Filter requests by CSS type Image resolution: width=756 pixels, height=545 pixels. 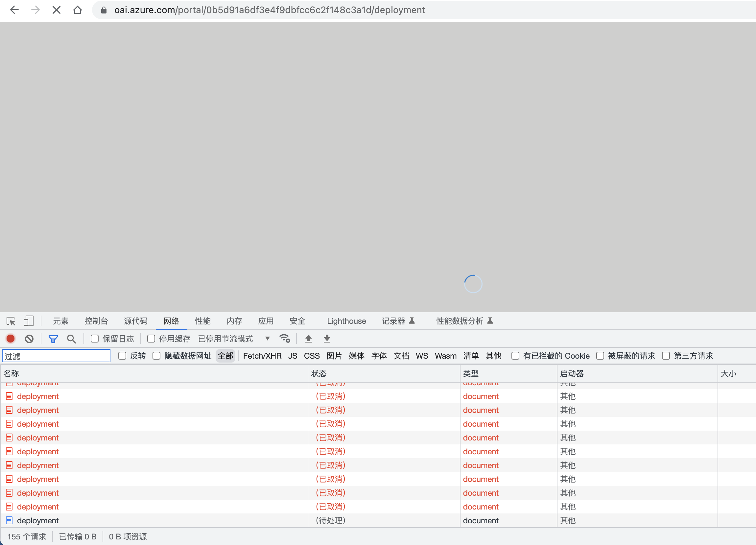pos(311,356)
